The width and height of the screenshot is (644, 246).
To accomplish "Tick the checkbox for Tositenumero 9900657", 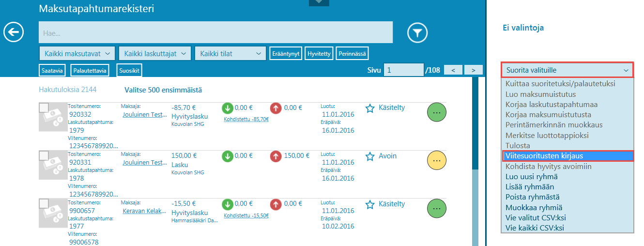I will (x=44, y=203).
